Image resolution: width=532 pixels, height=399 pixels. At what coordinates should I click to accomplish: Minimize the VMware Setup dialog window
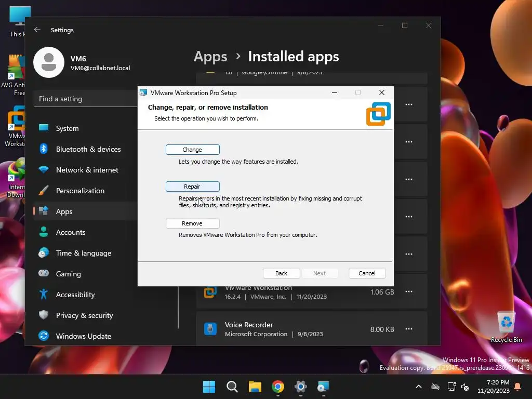335,92
